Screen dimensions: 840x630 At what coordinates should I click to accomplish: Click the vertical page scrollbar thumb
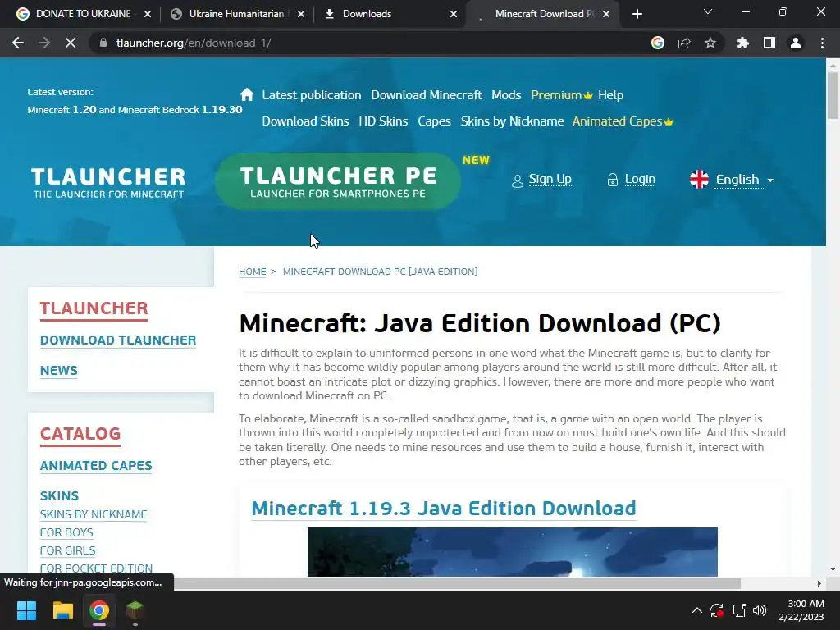833,95
